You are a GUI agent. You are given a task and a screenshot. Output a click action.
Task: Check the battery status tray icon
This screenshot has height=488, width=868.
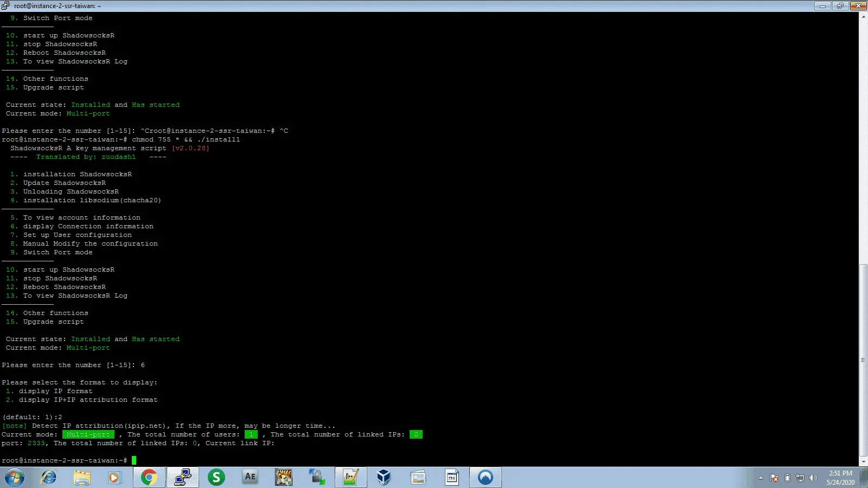coord(787,478)
